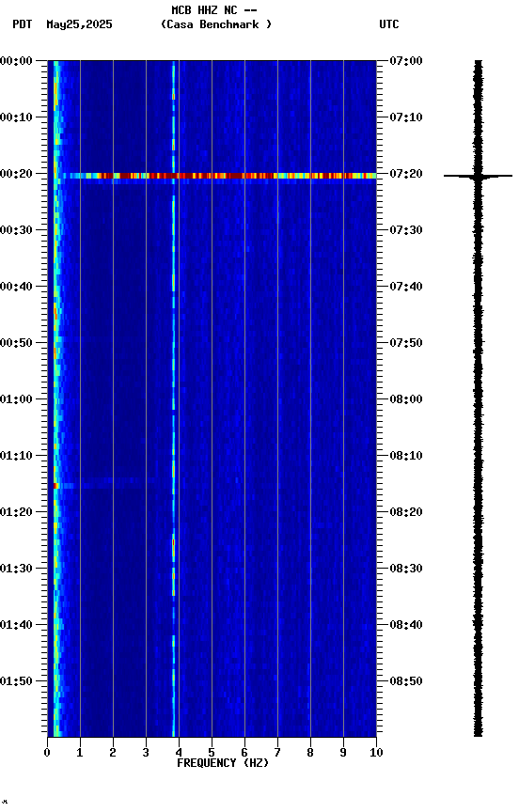Click the UTC time label 07:10
Viewport: 519px width, 812px height.
click(x=405, y=117)
